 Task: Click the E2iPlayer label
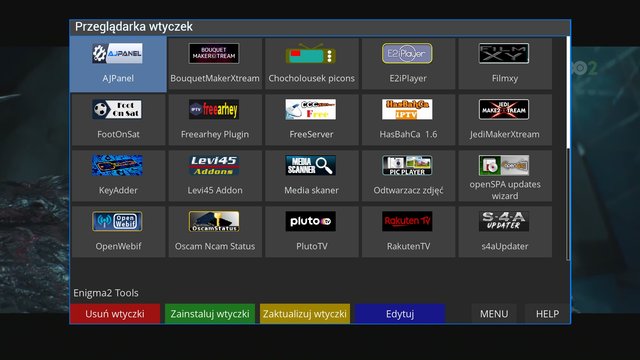point(408,78)
